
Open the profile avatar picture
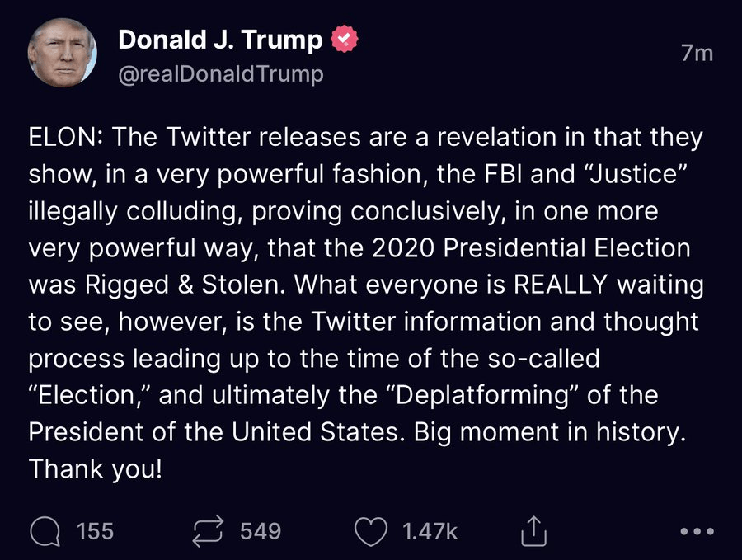click(x=62, y=52)
